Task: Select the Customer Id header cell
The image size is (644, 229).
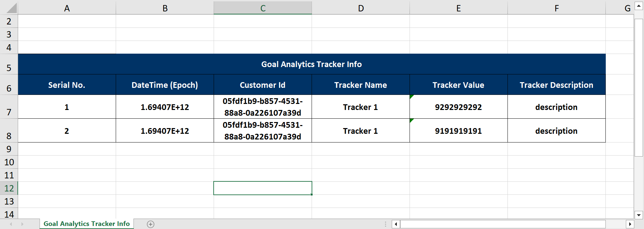Action: coord(263,85)
